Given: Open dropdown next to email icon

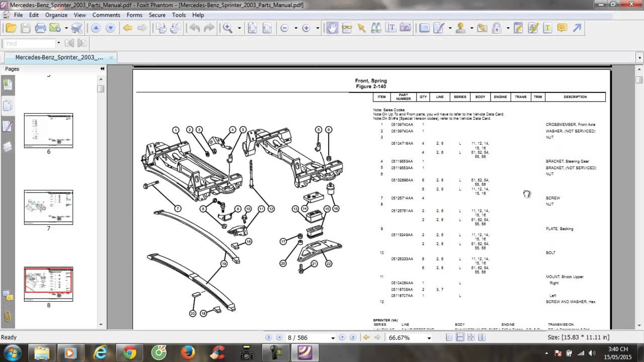Looking at the screenshot, I should click(65, 28).
